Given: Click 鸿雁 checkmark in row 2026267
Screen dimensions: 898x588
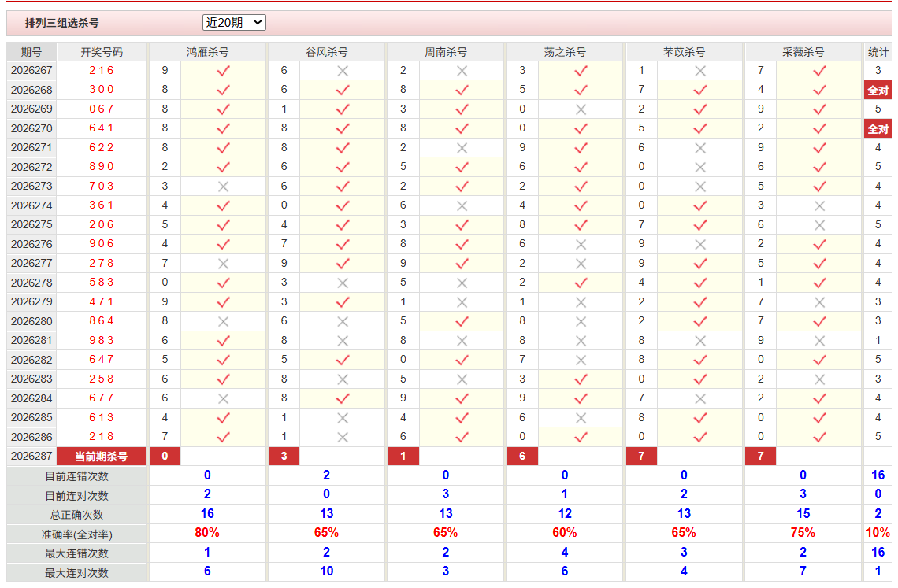Looking at the screenshot, I should (224, 71).
